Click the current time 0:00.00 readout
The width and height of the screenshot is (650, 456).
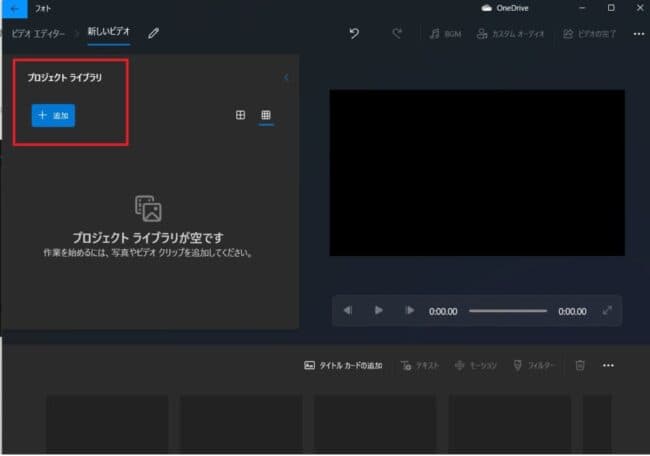pos(443,311)
